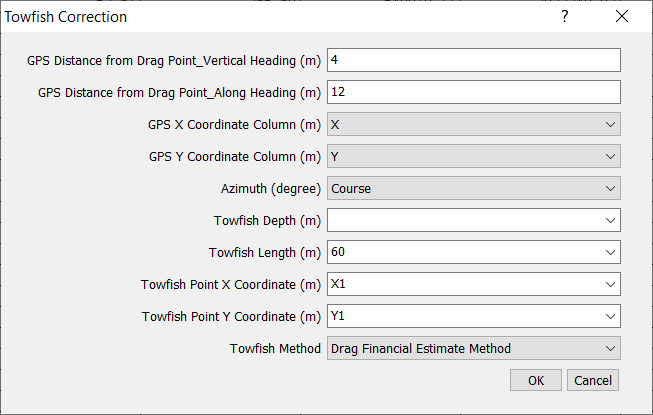
Task: Expand the Towfish Length dropdown arrow
Action: coord(610,252)
